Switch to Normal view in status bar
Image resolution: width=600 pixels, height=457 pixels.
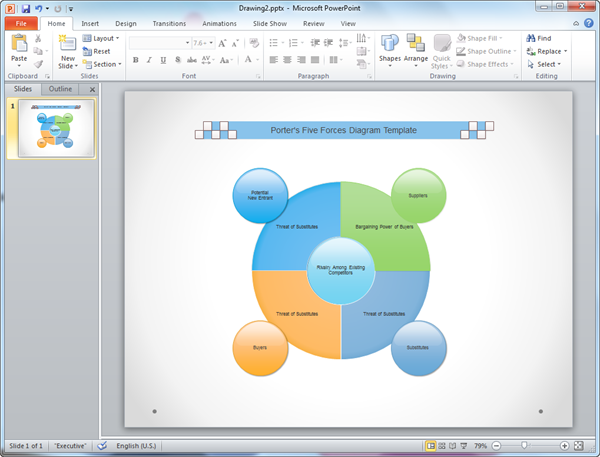pos(431,445)
